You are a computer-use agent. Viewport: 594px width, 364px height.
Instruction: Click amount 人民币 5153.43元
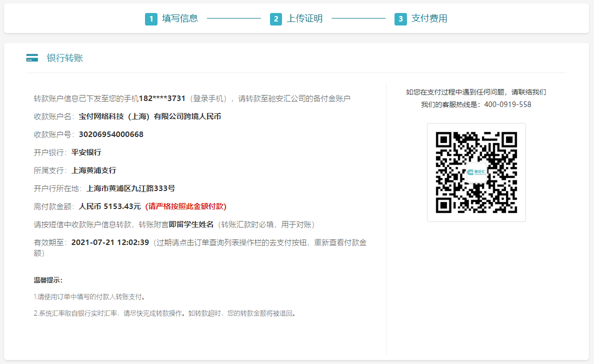tap(110, 206)
